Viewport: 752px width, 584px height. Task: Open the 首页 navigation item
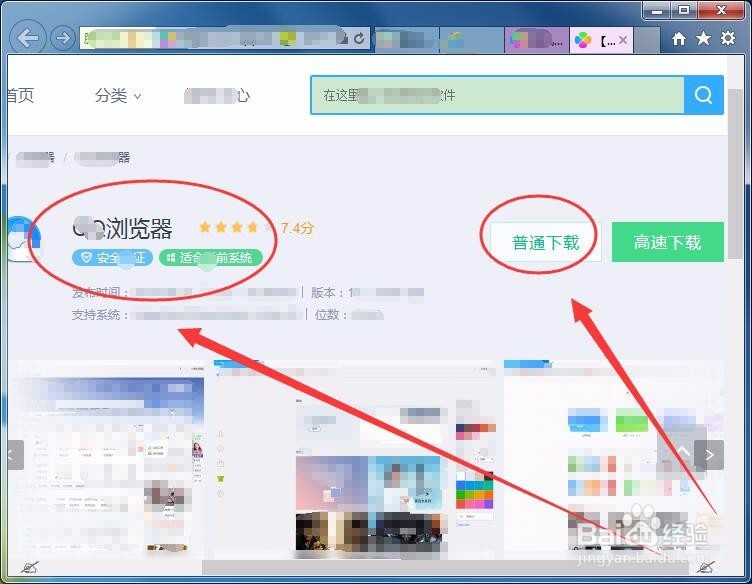[x=20, y=95]
